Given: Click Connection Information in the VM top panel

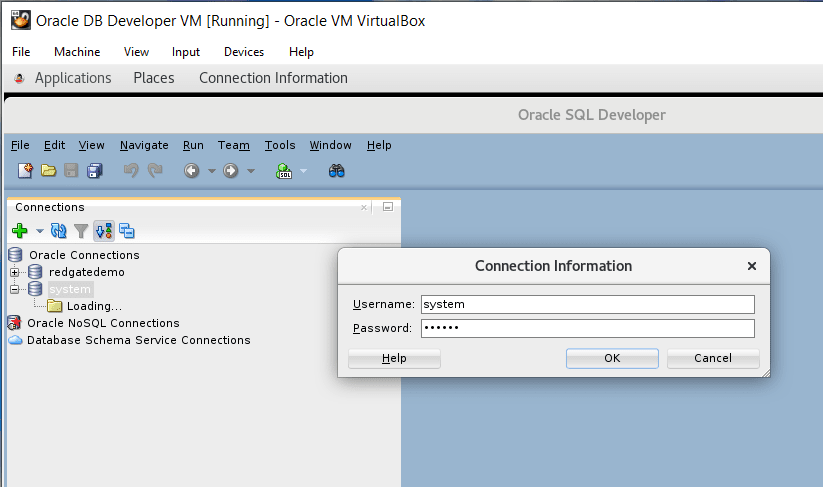Looking at the screenshot, I should pyautogui.click(x=273, y=78).
